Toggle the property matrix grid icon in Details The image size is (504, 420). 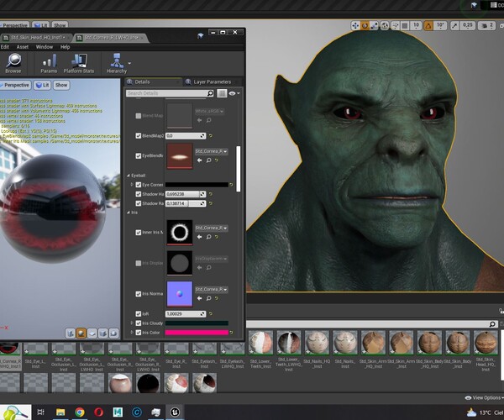(x=222, y=93)
